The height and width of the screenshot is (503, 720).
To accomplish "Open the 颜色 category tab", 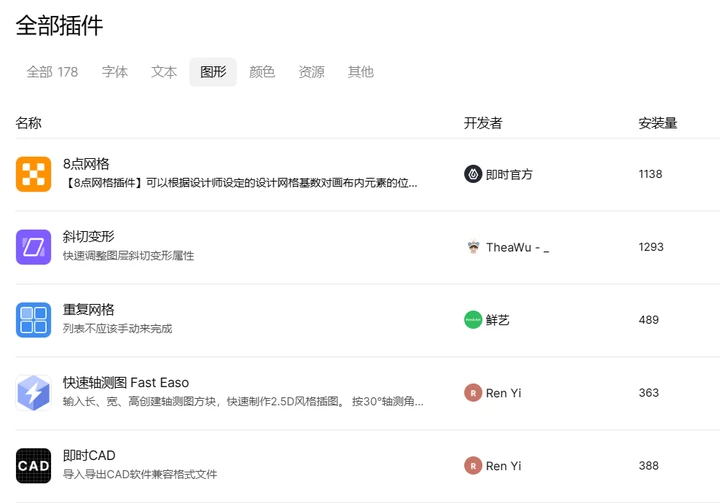I will coord(262,72).
